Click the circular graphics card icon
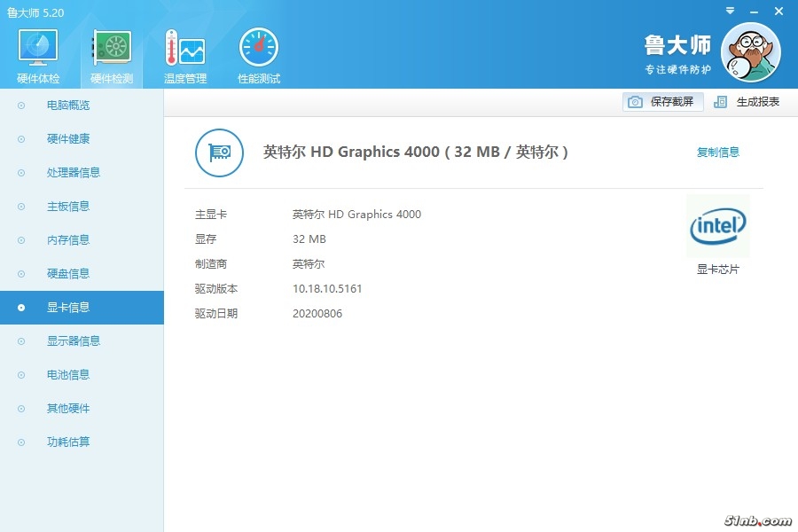 tap(219, 153)
